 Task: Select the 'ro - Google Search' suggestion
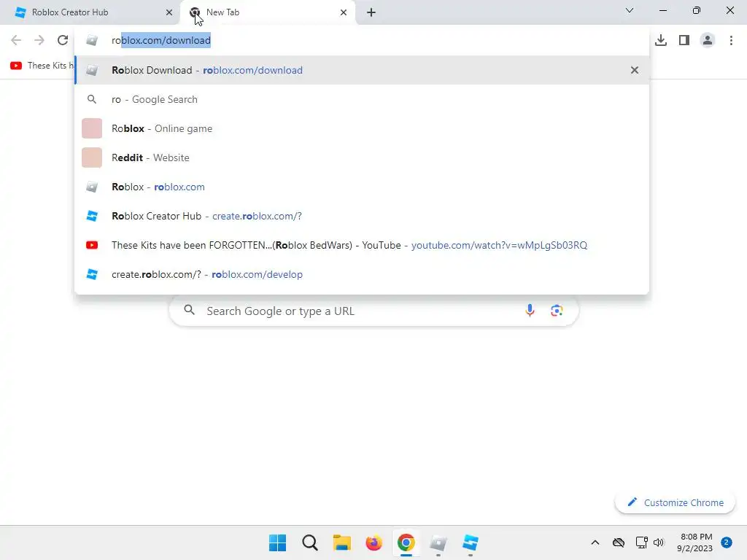tap(362, 99)
